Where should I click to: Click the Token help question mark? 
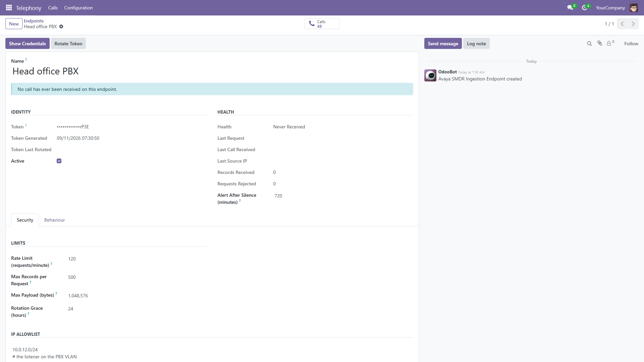26,125
